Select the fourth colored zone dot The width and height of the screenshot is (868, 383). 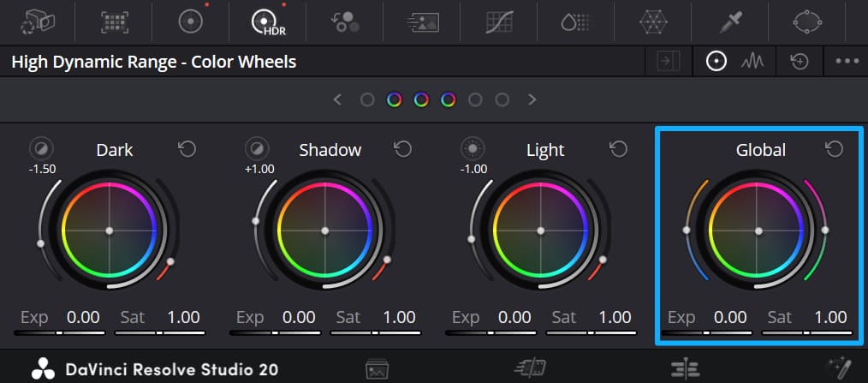(x=449, y=99)
